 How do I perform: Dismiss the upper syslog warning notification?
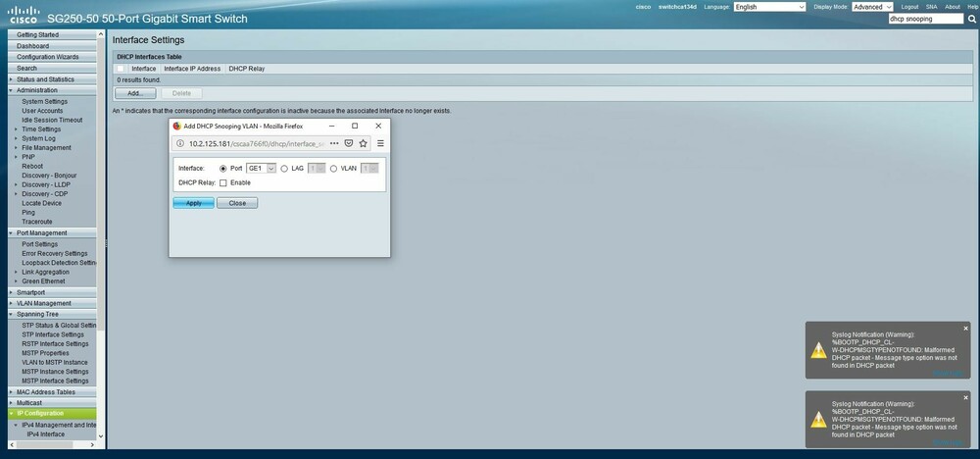(x=965, y=328)
